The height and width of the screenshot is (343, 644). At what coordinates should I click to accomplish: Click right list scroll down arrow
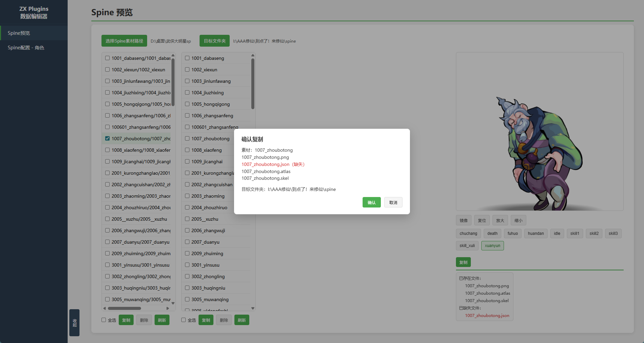(253, 308)
